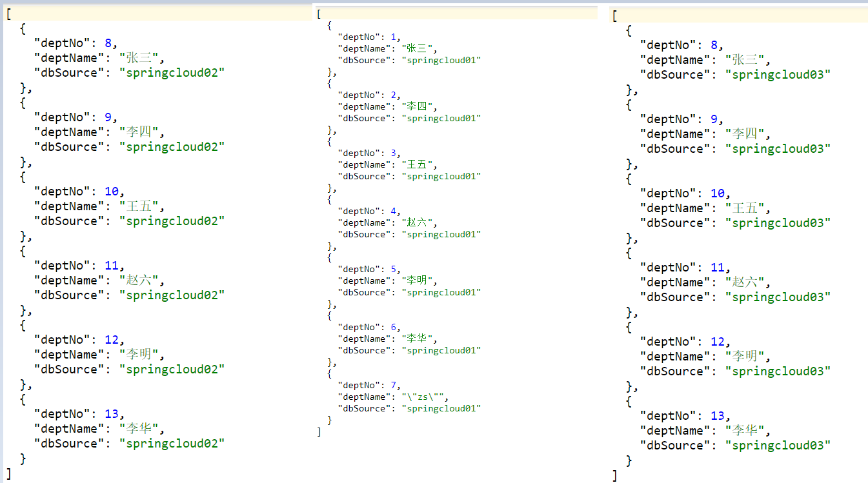Select "springcloud02" under deptNo 13
This screenshot has height=483, width=868.
click(x=172, y=444)
